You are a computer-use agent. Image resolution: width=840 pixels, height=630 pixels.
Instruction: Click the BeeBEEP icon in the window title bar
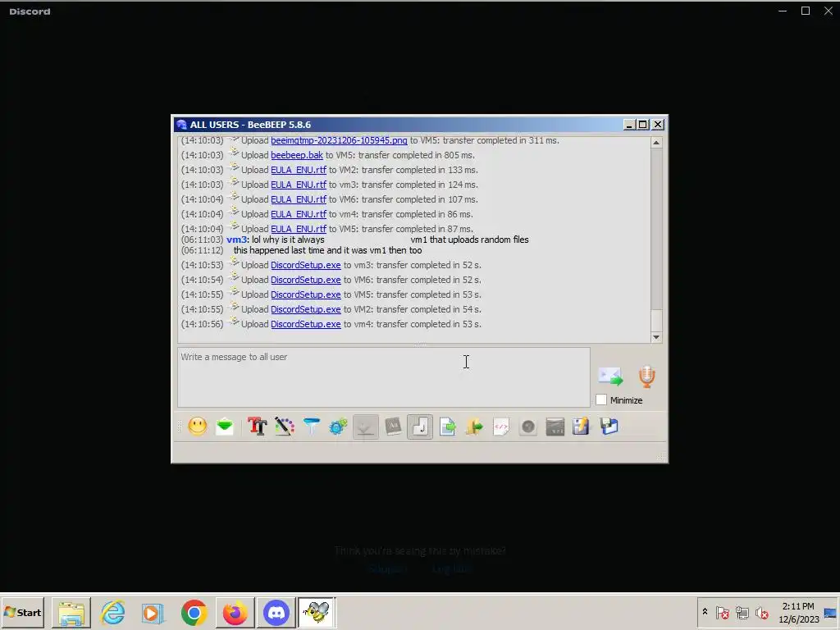coord(181,125)
